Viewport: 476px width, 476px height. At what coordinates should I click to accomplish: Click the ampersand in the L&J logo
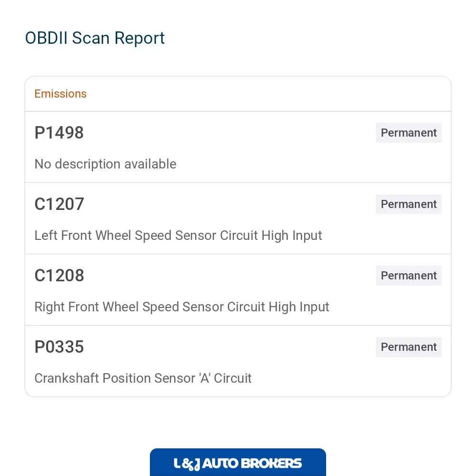pyautogui.click(x=187, y=464)
